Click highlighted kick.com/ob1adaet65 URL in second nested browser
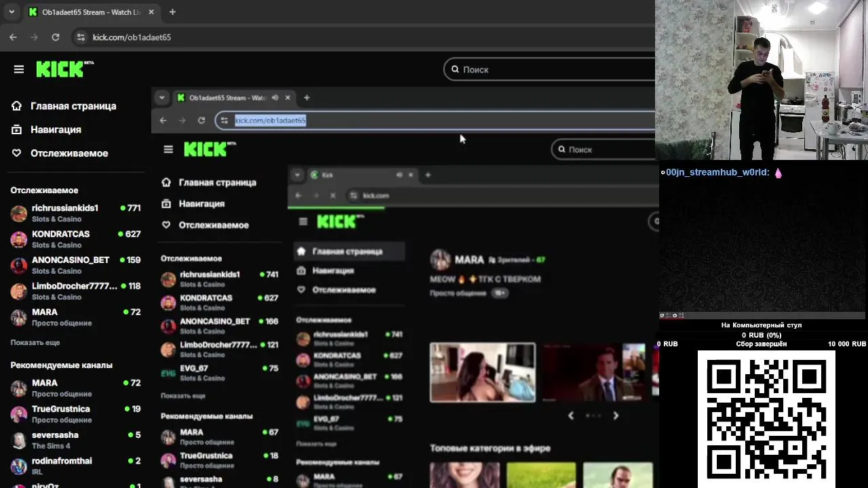The image size is (868, 488). coord(270,120)
